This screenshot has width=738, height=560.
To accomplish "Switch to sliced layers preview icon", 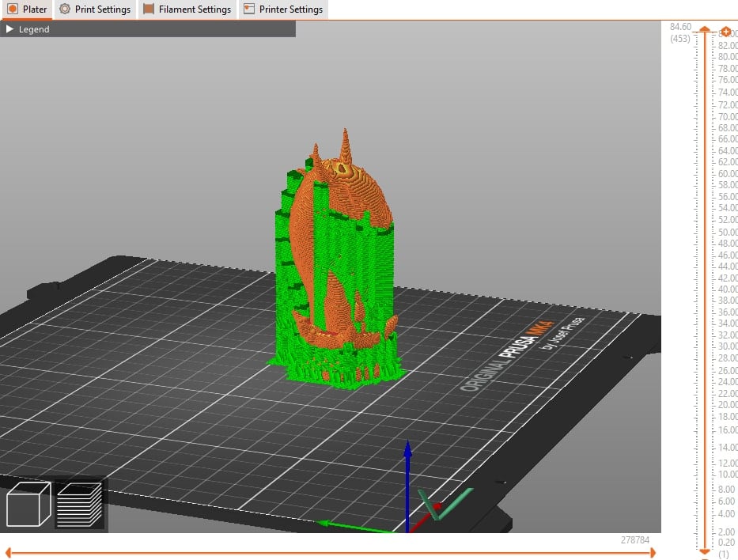I will click(79, 505).
